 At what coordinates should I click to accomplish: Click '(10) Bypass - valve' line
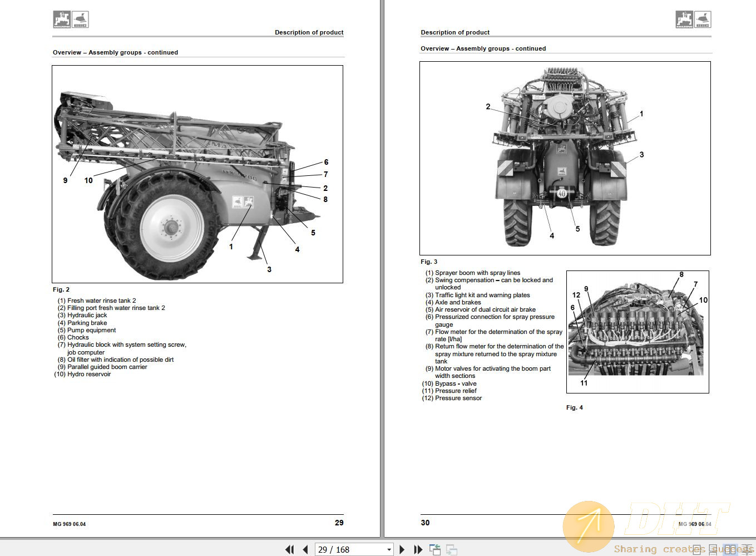[x=449, y=383]
